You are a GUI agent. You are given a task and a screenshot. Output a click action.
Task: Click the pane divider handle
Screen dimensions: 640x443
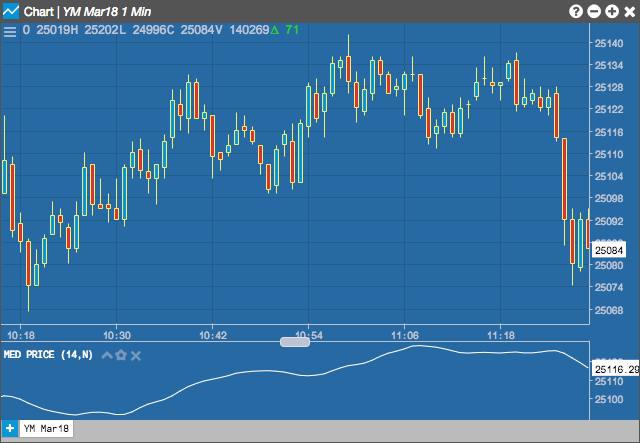[x=295, y=342]
